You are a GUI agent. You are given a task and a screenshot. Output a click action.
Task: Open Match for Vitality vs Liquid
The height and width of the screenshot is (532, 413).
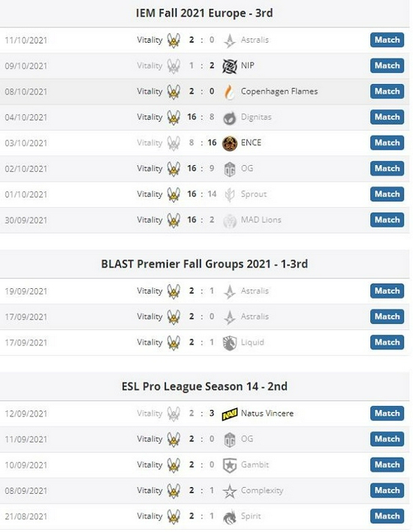387,342
